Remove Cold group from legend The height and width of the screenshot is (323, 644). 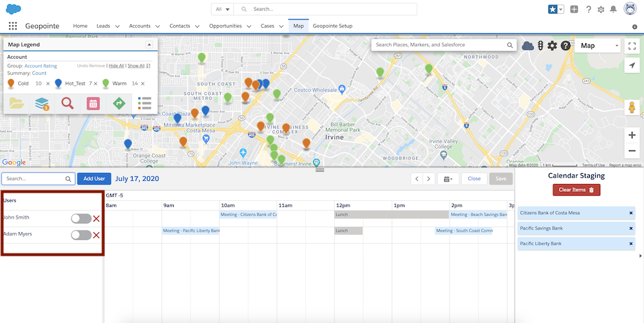(x=48, y=84)
